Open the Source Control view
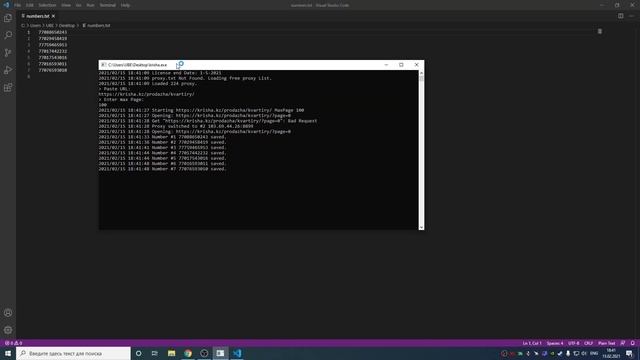This screenshot has width=640, height=360. pyautogui.click(x=8, y=53)
